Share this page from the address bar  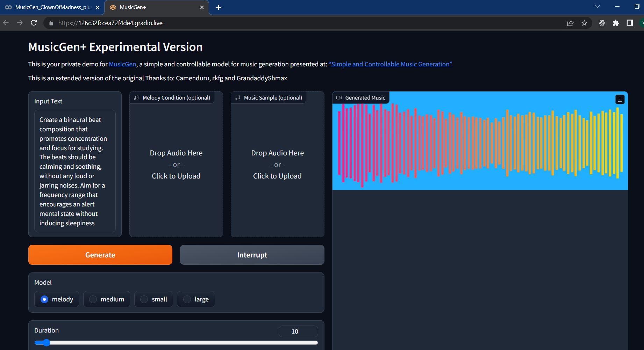tap(570, 23)
